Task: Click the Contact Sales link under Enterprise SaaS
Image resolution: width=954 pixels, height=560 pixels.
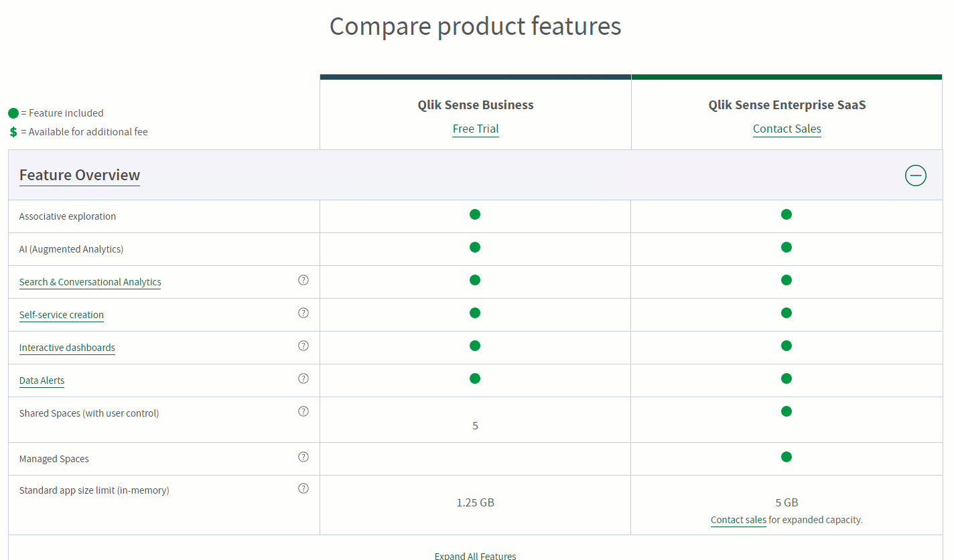Action: [x=787, y=129]
